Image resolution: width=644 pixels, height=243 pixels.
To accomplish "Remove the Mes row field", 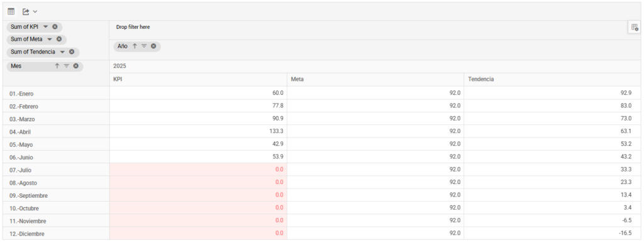I will click(x=76, y=65).
